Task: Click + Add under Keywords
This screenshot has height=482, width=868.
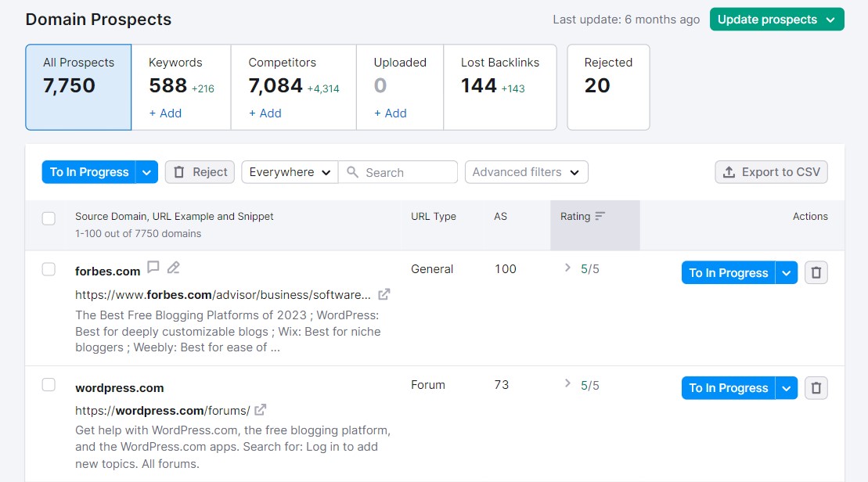Action: [165, 113]
